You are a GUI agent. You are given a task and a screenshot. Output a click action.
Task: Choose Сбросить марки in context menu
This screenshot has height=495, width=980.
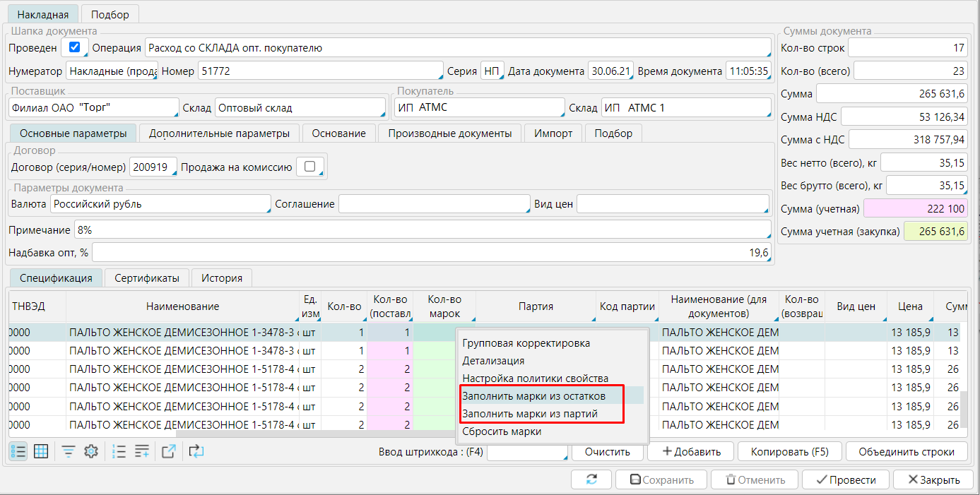coord(502,431)
